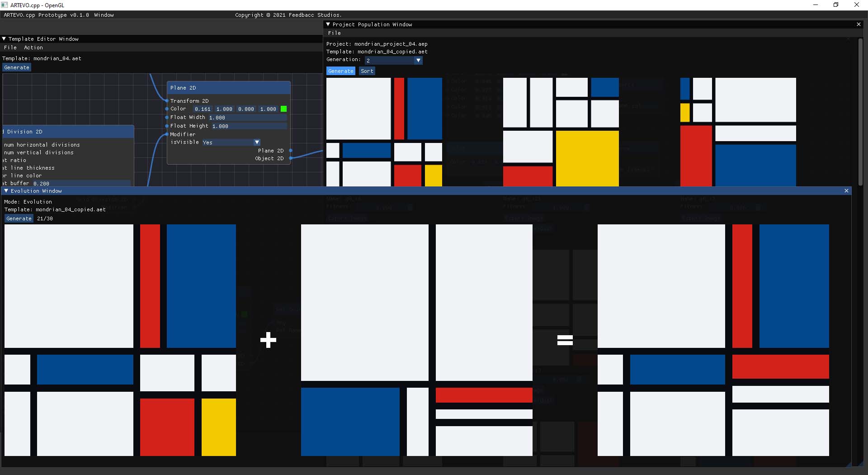This screenshot has width=868, height=475.
Task: Click the Float Height 1.000 field
Action: point(249,126)
